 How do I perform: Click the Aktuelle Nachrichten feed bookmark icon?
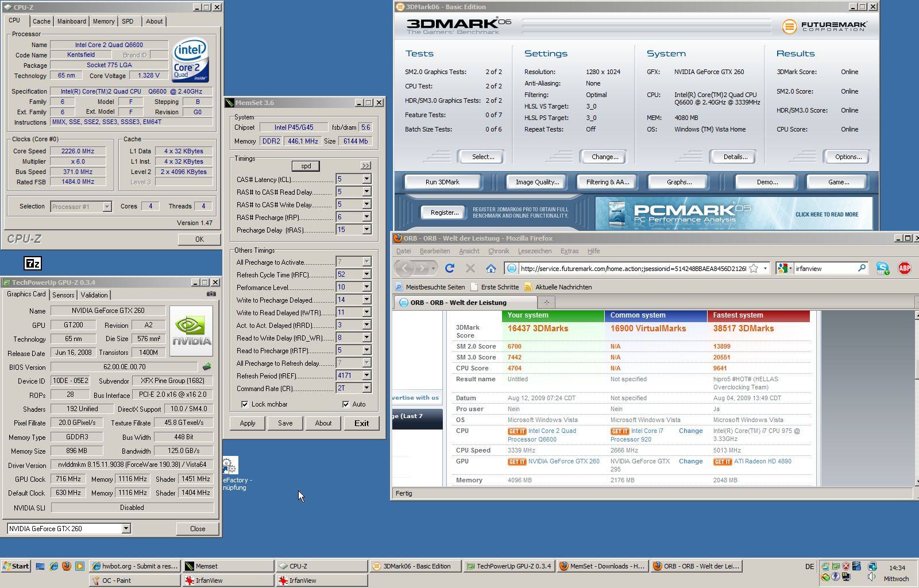pyautogui.click(x=528, y=287)
